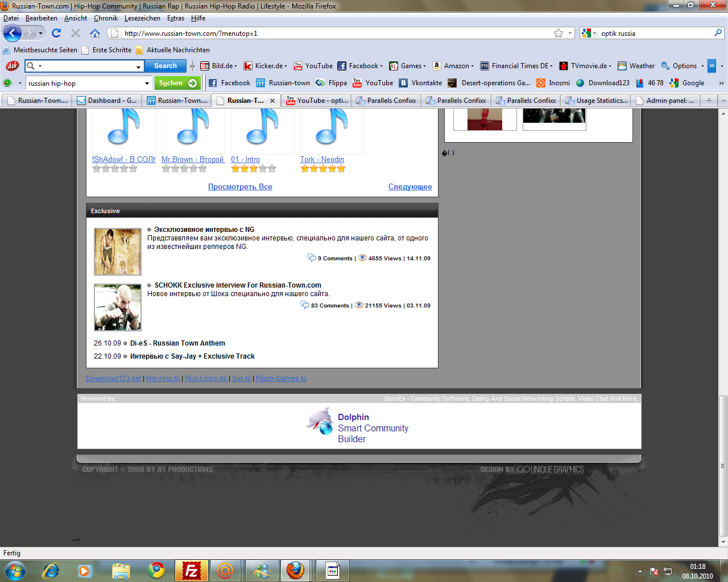Go back using the blue Back arrow
This screenshot has width=728, height=582.
(13, 33)
